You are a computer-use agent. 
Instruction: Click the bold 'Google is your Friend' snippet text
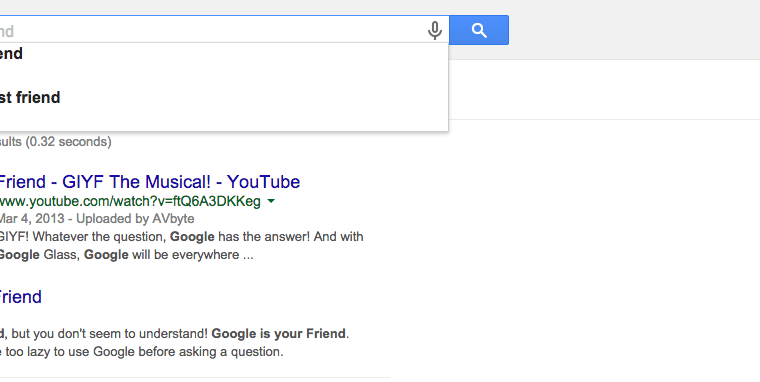coord(278,334)
